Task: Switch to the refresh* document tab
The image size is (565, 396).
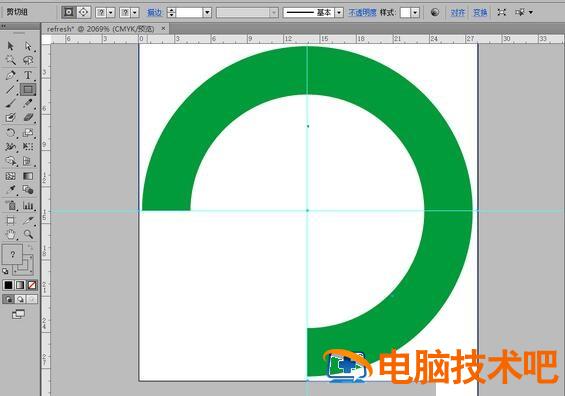Action: pos(101,29)
